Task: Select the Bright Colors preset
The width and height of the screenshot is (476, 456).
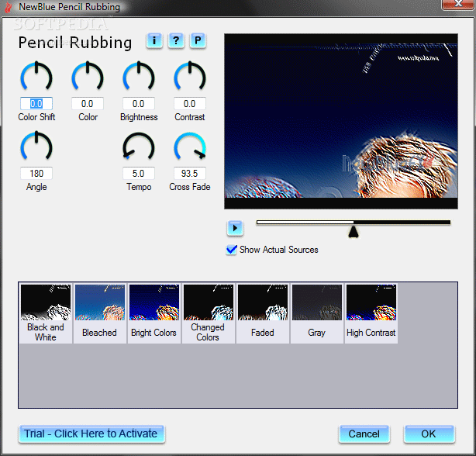Action: [154, 313]
